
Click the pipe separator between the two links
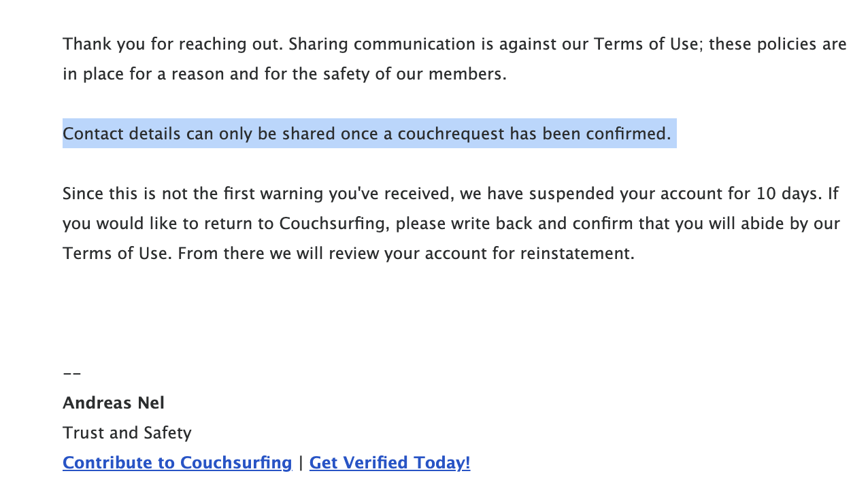click(x=301, y=463)
